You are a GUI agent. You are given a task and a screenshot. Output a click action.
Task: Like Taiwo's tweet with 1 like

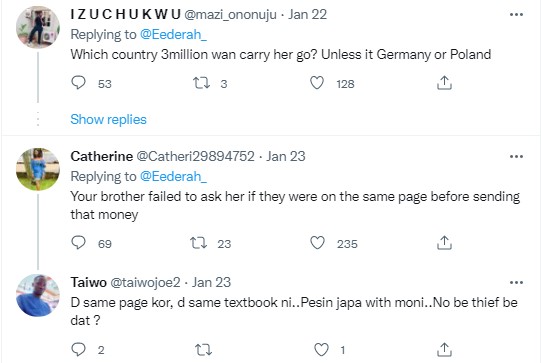(321, 350)
